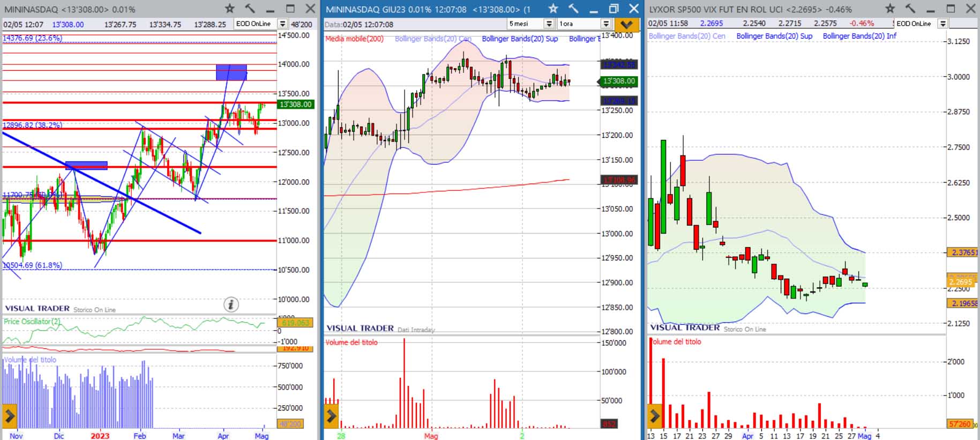Click the 57'260 volume tag in LYXOR window
The height and width of the screenshot is (440, 980).
tap(960, 424)
